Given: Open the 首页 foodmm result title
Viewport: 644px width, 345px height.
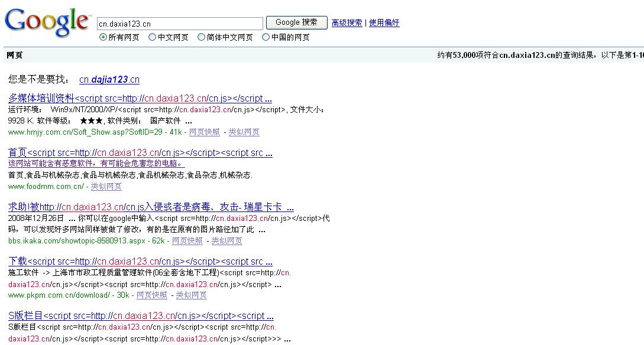Looking at the screenshot, I should point(141,152).
